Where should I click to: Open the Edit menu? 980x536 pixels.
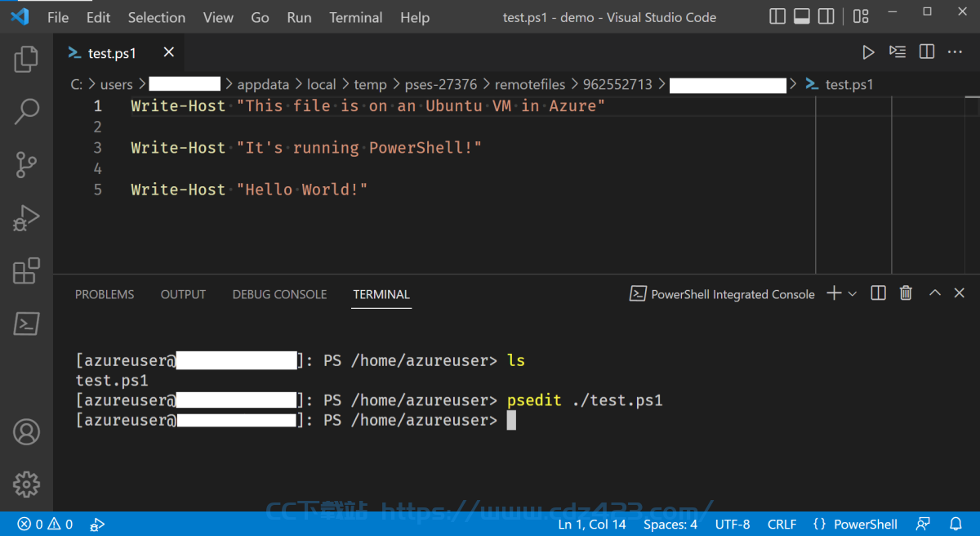click(x=98, y=17)
